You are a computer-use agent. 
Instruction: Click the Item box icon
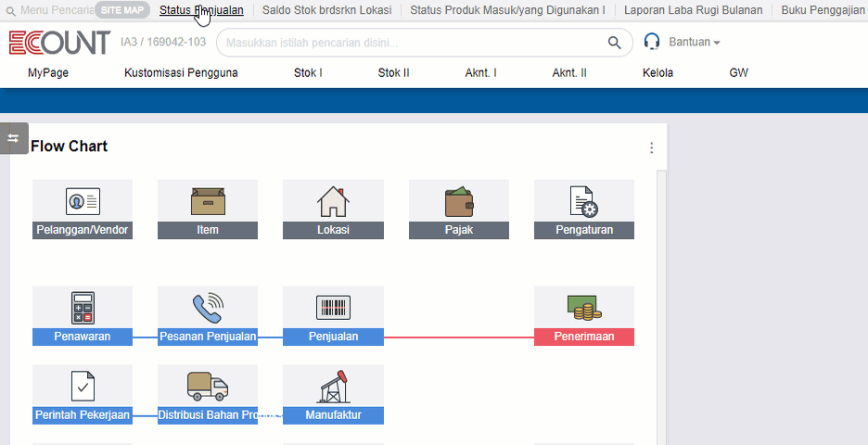coord(208,201)
